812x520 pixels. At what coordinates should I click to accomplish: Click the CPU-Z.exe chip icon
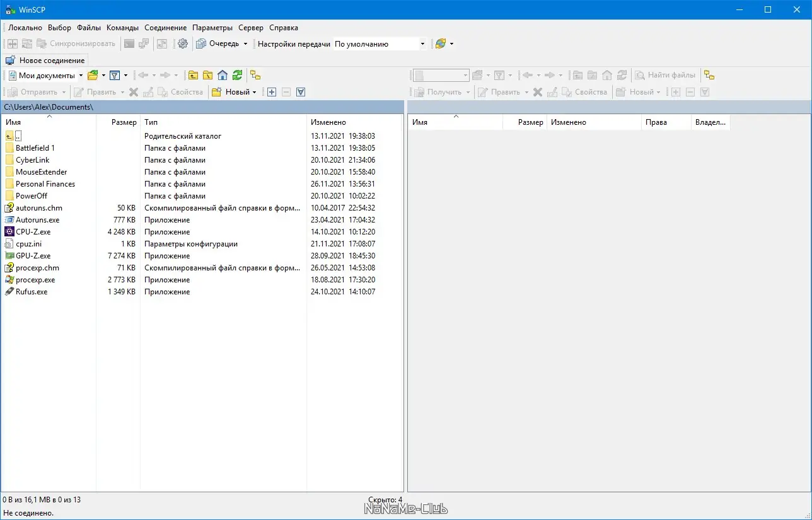point(9,232)
